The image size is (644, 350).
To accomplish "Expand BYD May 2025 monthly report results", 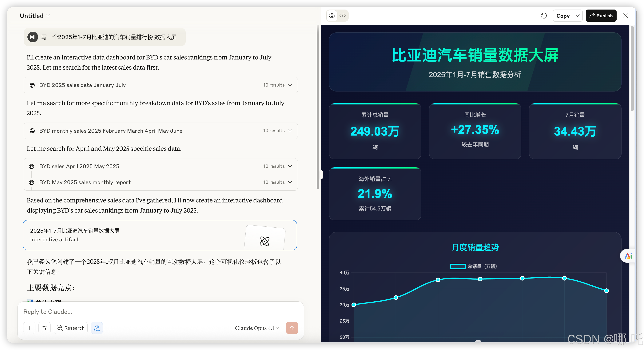I will 290,182.
